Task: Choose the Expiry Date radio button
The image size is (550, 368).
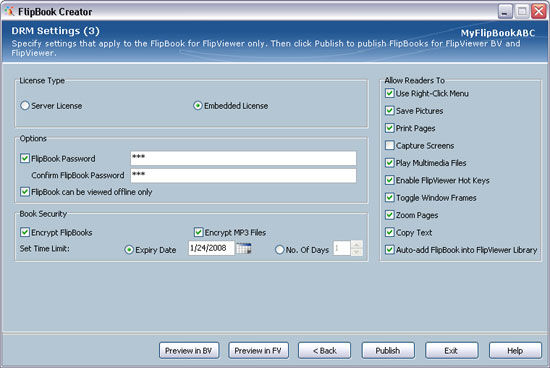Action: [129, 249]
